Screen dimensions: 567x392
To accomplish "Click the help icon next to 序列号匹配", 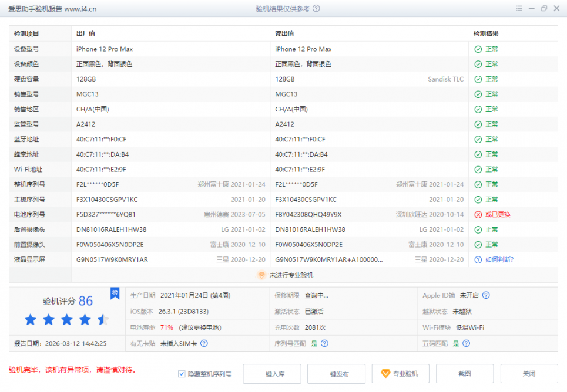I will [324, 343].
